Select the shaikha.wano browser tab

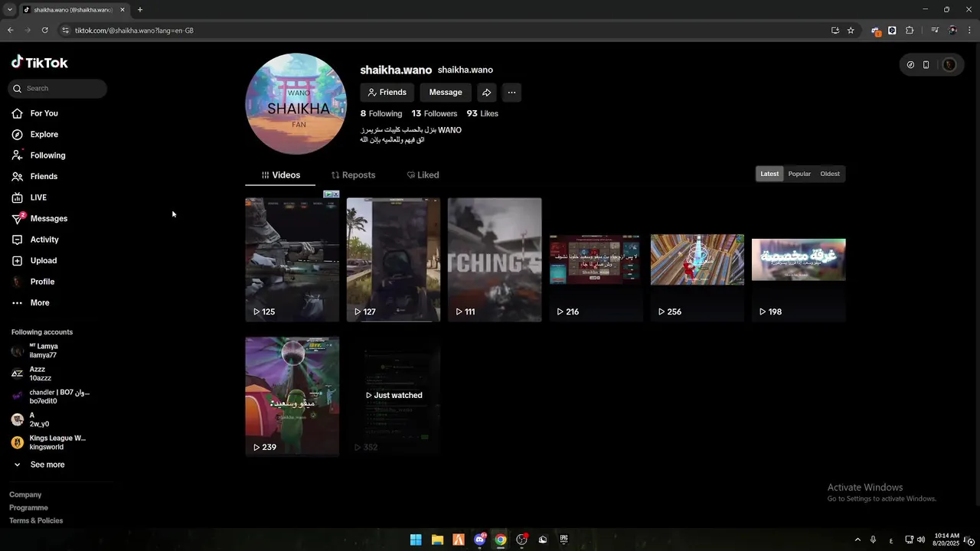click(73, 10)
